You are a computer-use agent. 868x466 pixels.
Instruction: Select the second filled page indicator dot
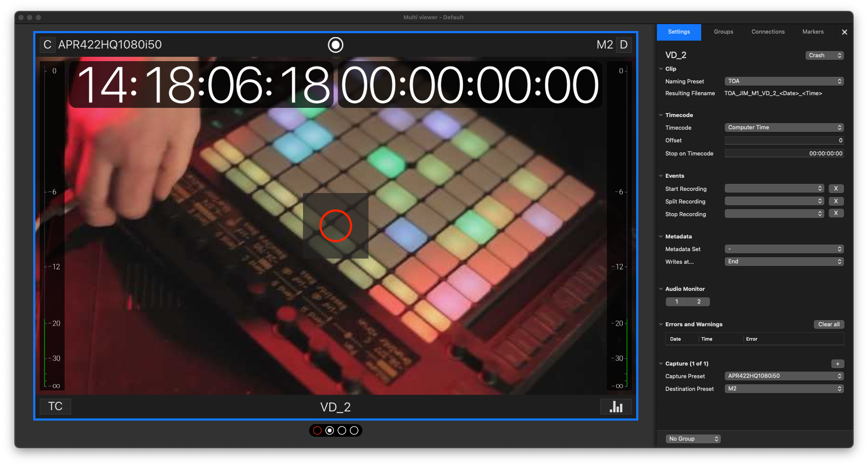[x=330, y=431]
